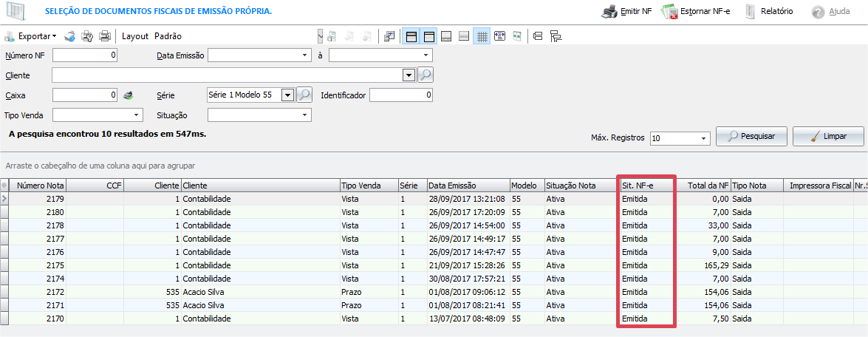Click the Pesquisar button
The height and width of the screenshot is (337, 868).
tap(751, 136)
